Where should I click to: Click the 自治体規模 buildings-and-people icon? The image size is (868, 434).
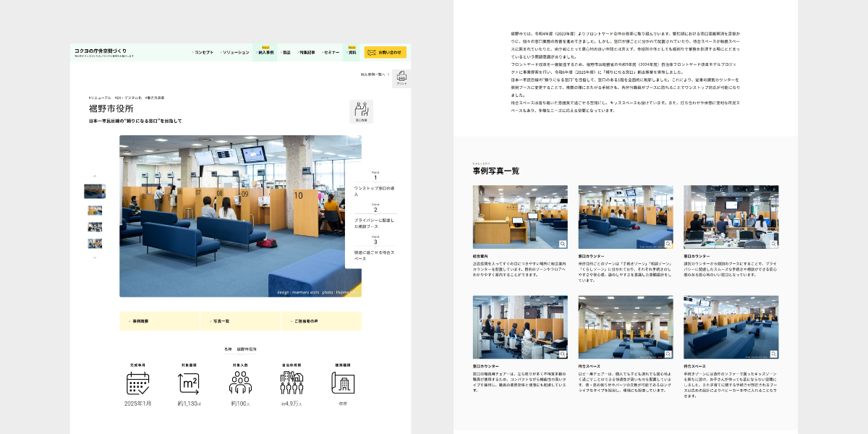[292, 383]
